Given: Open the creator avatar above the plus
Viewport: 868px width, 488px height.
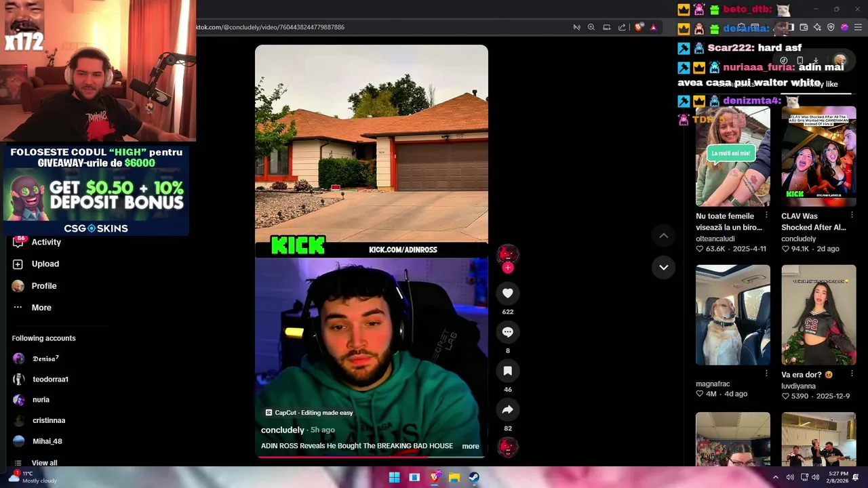Looking at the screenshot, I should pos(507,254).
